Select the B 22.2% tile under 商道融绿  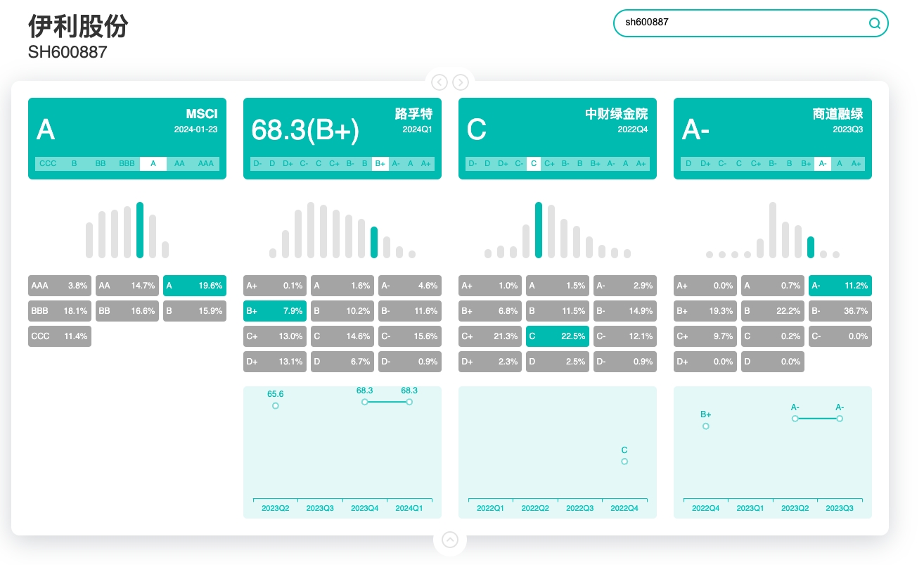[773, 311]
